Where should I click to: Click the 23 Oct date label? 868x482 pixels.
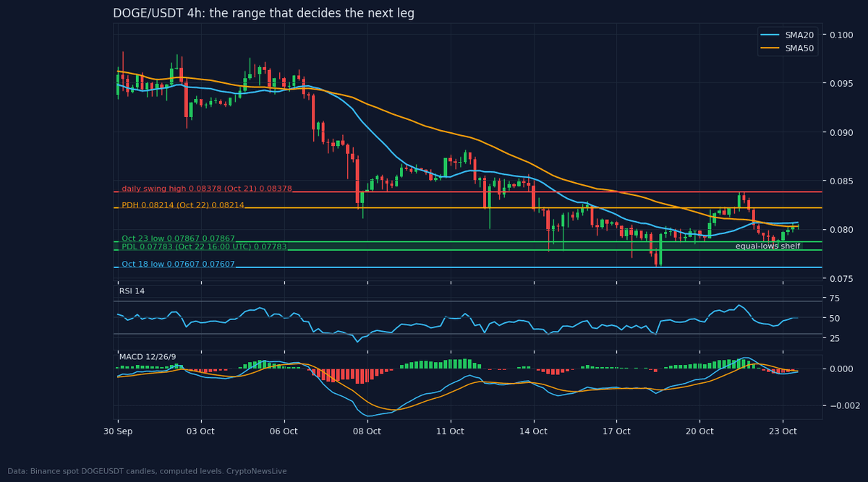(783, 431)
